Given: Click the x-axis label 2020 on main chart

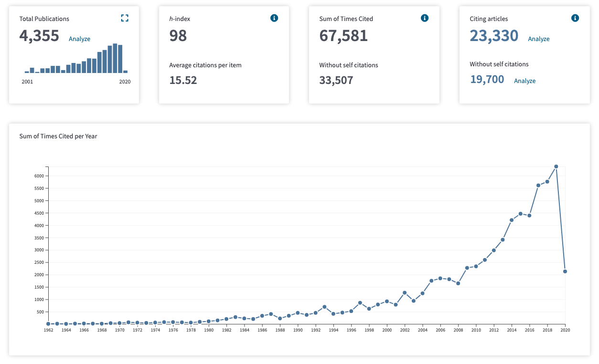Looking at the screenshot, I should click(565, 330).
